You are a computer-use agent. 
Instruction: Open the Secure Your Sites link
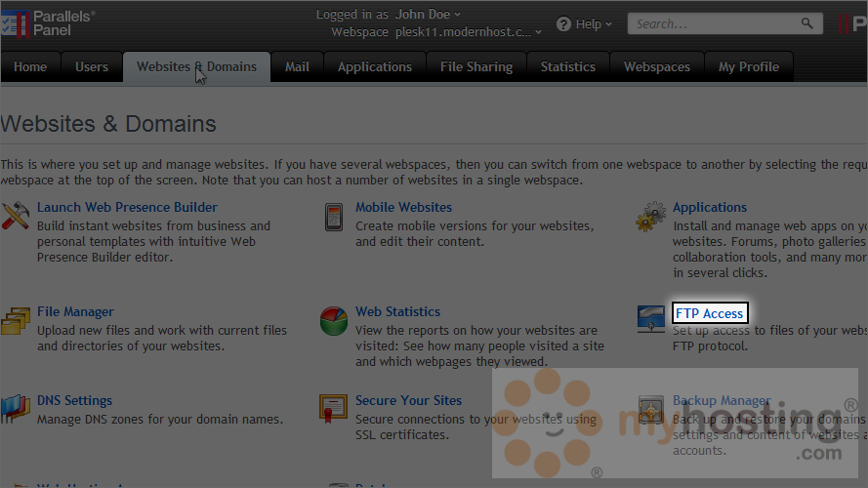(x=408, y=400)
